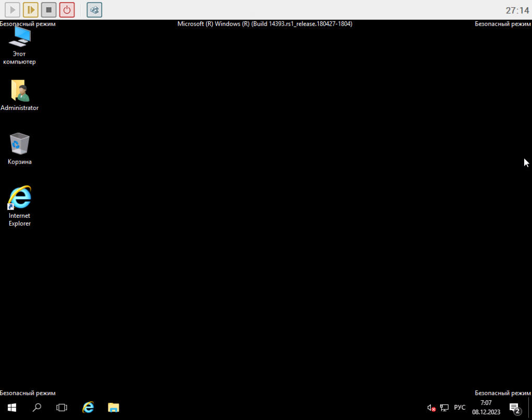Launch Internet Explorer from the taskbar
Screen dimensions: 532x420
(88, 407)
